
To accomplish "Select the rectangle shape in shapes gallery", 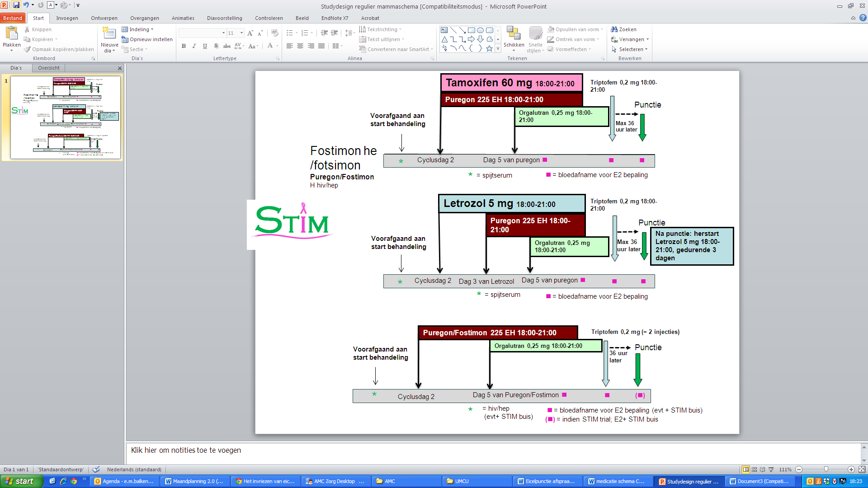I will point(471,30).
